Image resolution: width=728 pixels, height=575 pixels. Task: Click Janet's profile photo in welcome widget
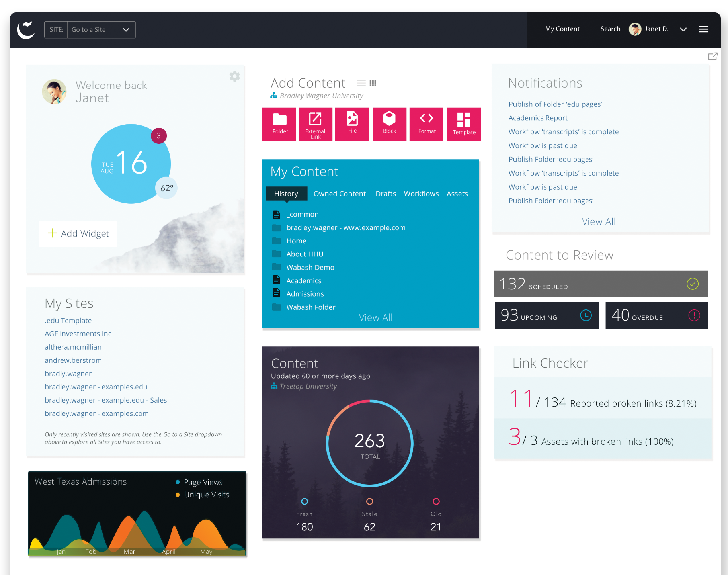54,92
